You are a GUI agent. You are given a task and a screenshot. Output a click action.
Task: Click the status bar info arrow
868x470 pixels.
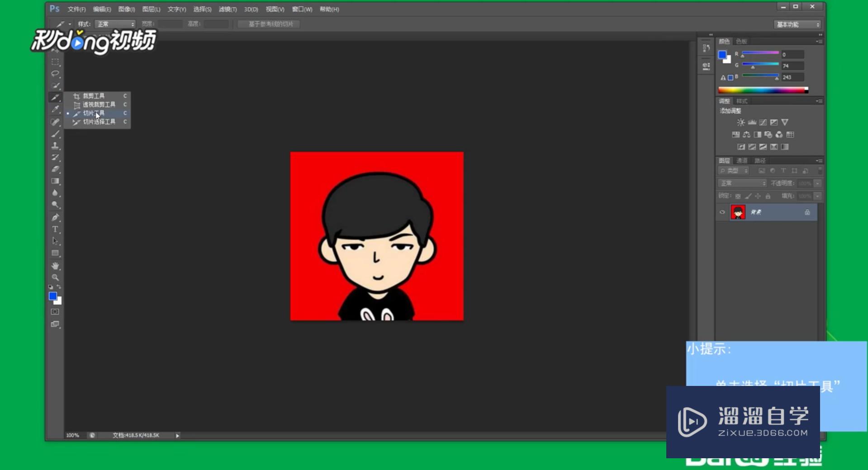(177, 436)
